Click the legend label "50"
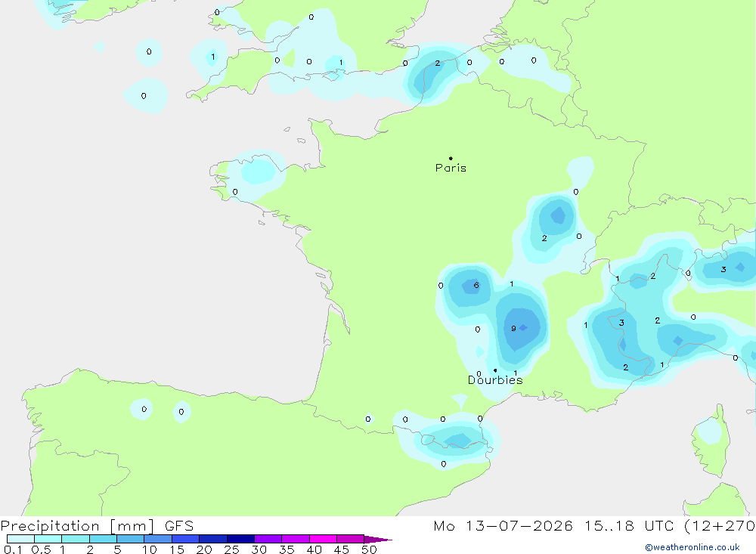This screenshot has width=756, height=554. pos(370,549)
